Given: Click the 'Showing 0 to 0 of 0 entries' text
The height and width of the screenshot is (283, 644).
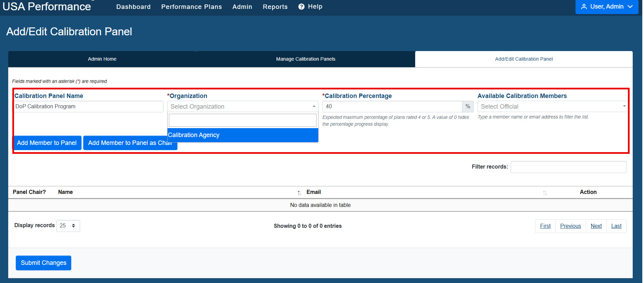Looking at the screenshot, I should [x=308, y=226].
